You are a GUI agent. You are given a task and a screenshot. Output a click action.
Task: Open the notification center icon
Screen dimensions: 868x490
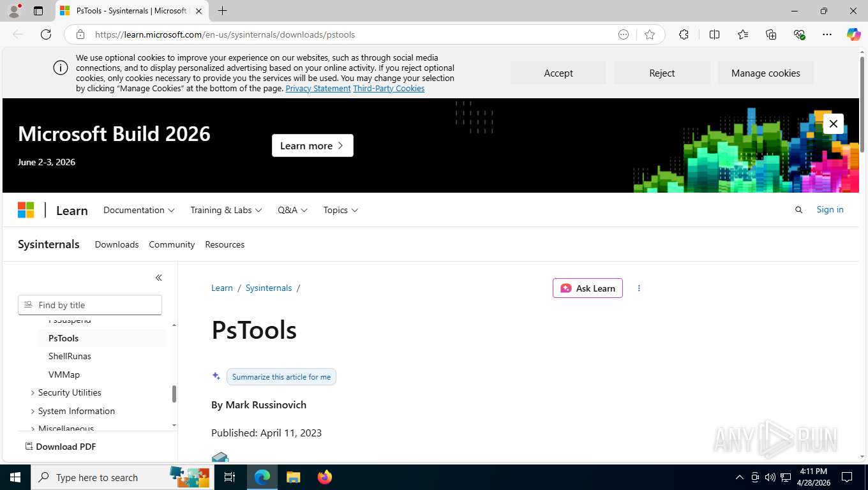(847, 477)
